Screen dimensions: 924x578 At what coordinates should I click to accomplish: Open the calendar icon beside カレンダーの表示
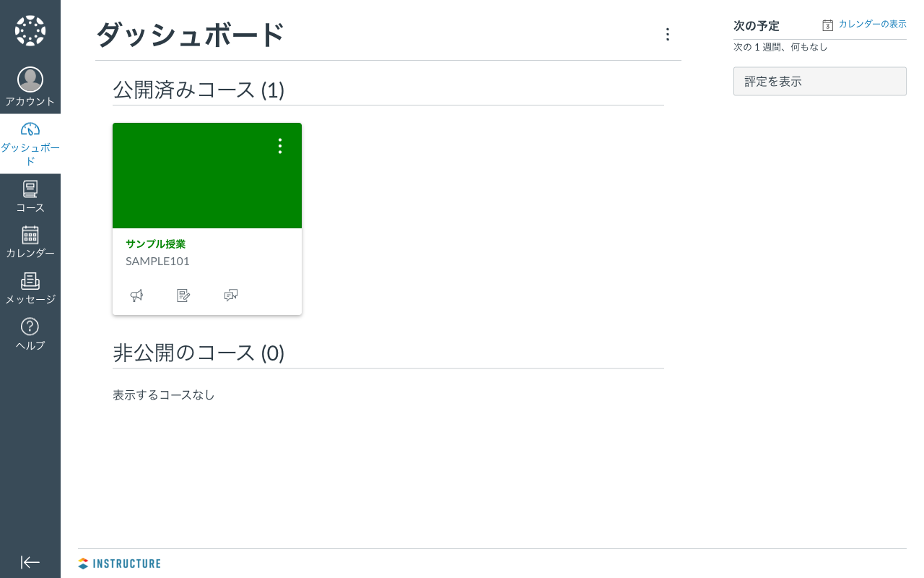(x=827, y=24)
